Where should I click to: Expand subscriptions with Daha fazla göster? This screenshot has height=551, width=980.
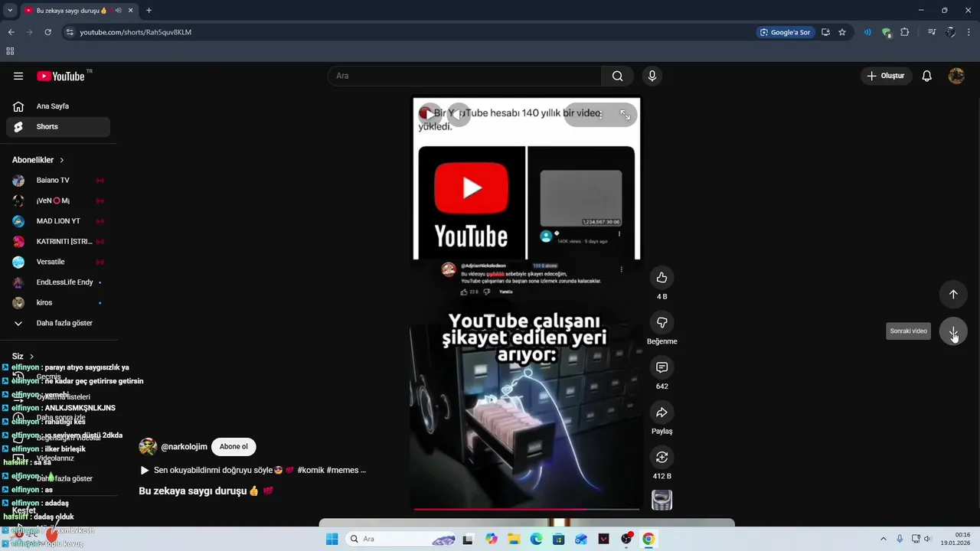click(x=58, y=323)
